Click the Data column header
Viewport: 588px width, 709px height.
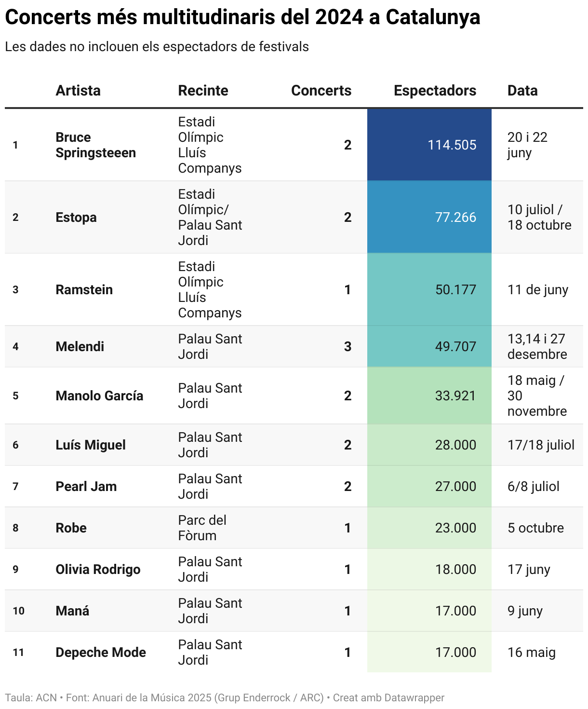(x=522, y=91)
